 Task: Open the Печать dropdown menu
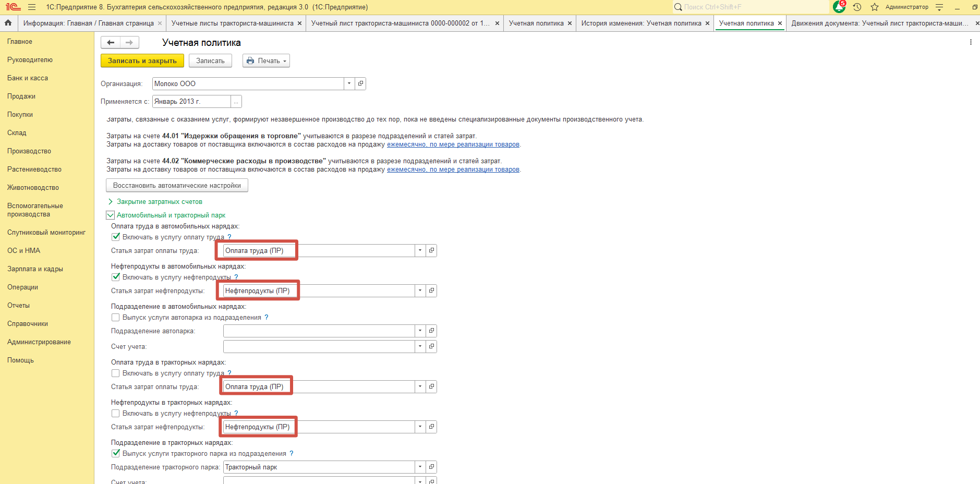266,61
